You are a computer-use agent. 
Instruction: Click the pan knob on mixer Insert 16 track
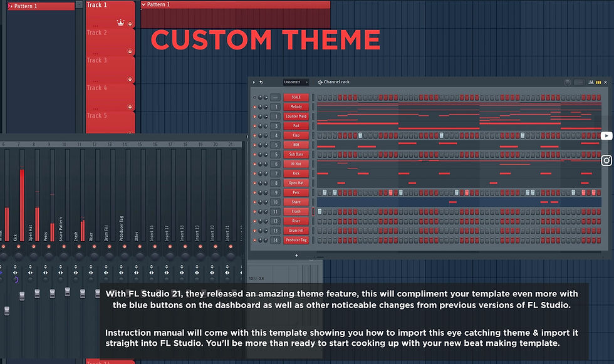tap(155, 256)
